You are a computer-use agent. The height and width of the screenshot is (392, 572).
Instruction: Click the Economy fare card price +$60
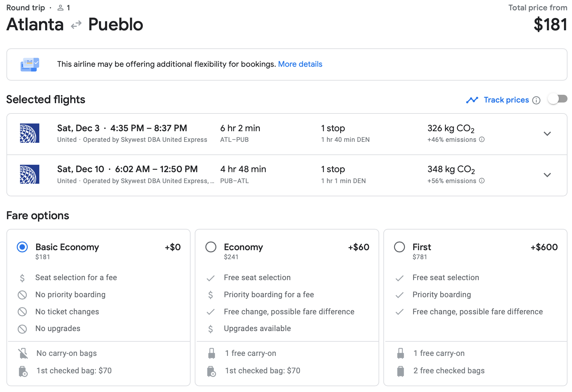[359, 247]
